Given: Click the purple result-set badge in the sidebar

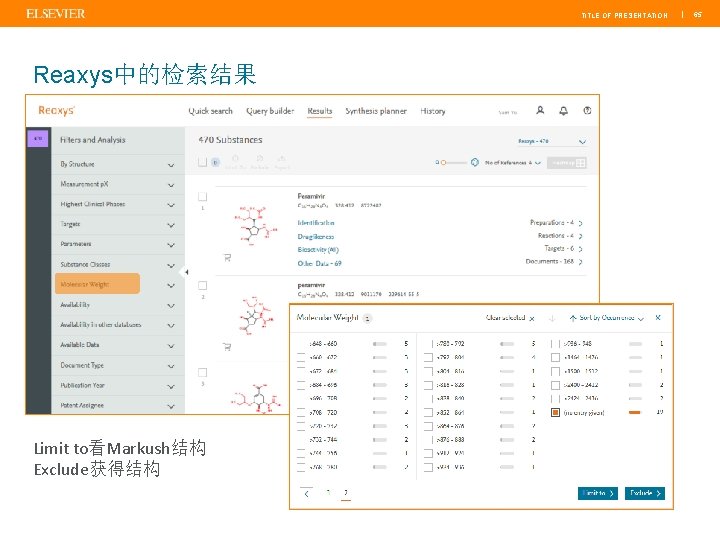Looking at the screenshot, I should (x=38, y=138).
